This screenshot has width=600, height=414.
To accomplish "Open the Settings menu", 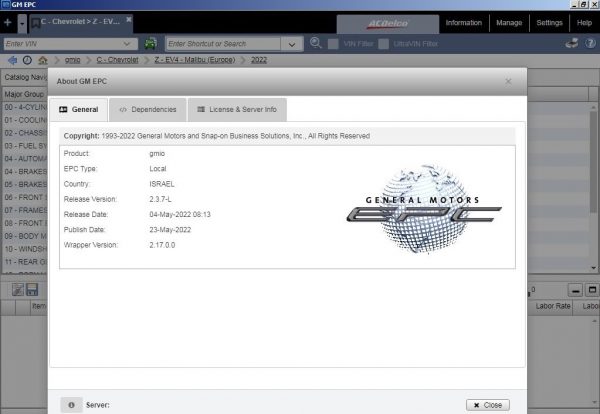I will 549,23.
